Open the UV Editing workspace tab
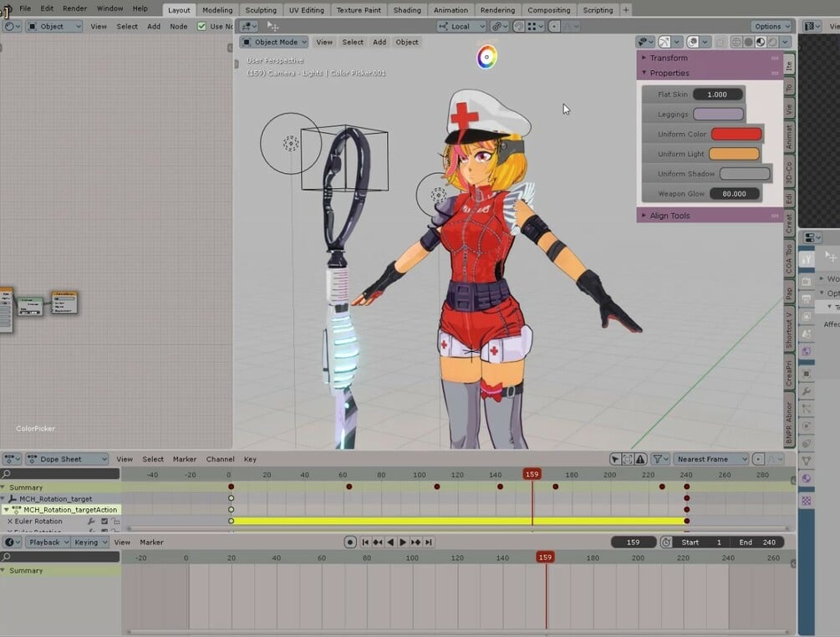Screen dimensions: 840x637 pyautogui.click(x=307, y=10)
